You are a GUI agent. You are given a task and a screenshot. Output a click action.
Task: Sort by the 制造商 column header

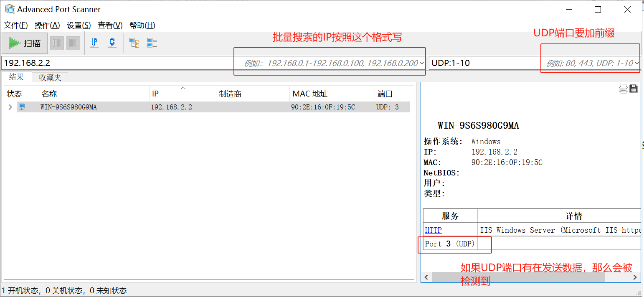pyautogui.click(x=253, y=94)
